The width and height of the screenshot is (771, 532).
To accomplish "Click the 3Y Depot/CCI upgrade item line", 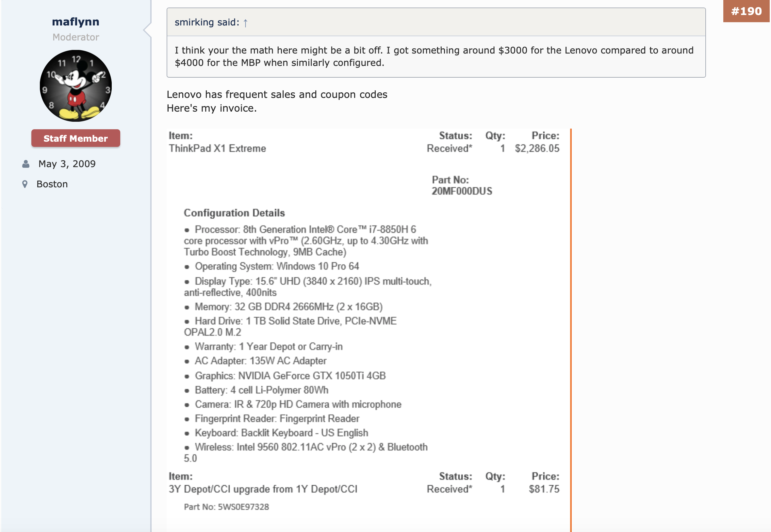I will point(263,489).
